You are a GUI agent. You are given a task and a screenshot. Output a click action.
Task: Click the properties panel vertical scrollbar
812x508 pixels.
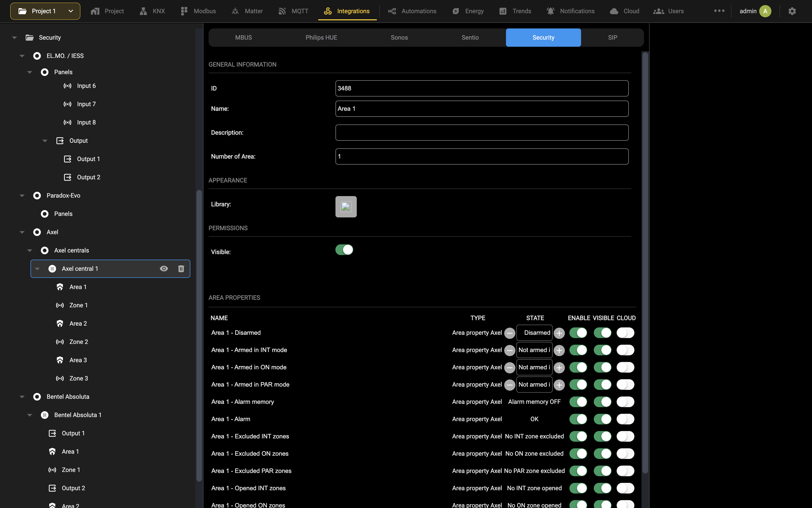tap(645, 262)
